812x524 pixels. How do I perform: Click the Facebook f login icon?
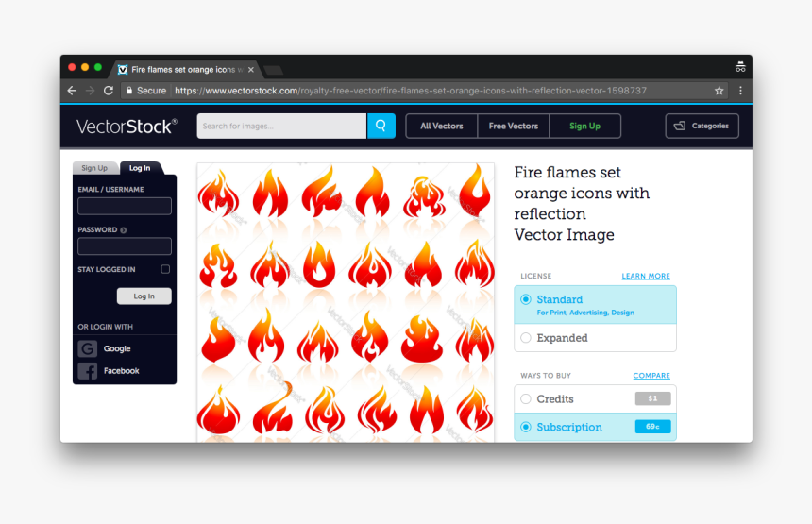click(88, 371)
